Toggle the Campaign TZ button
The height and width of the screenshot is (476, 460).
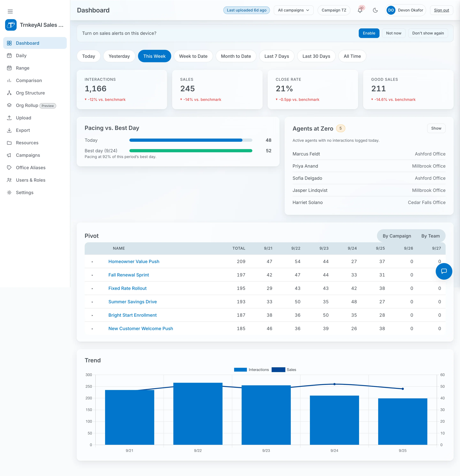click(x=334, y=10)
